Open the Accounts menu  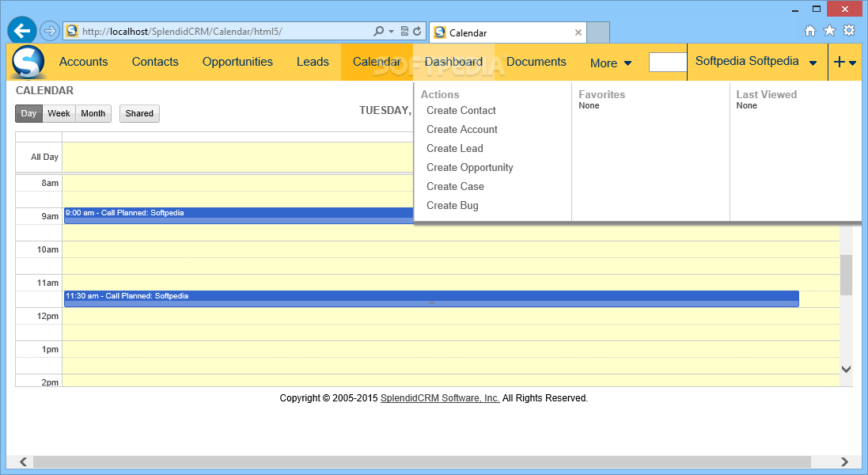point(84,62)
